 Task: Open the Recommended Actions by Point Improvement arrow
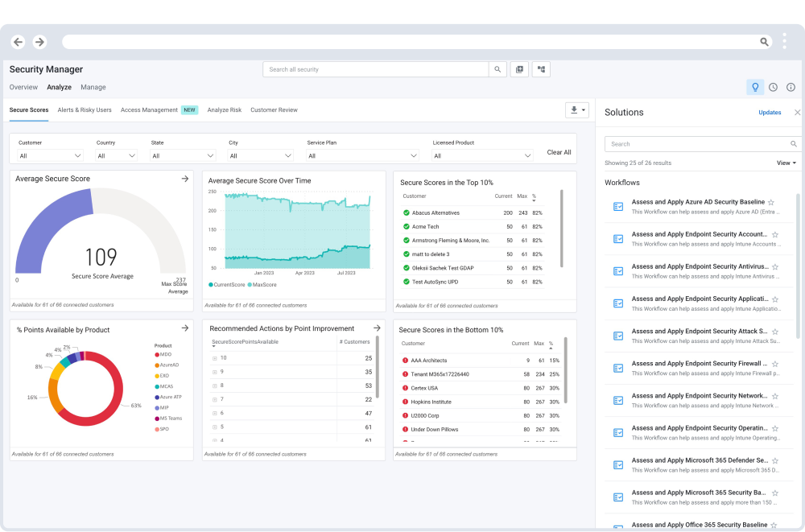tap(377, 328)
